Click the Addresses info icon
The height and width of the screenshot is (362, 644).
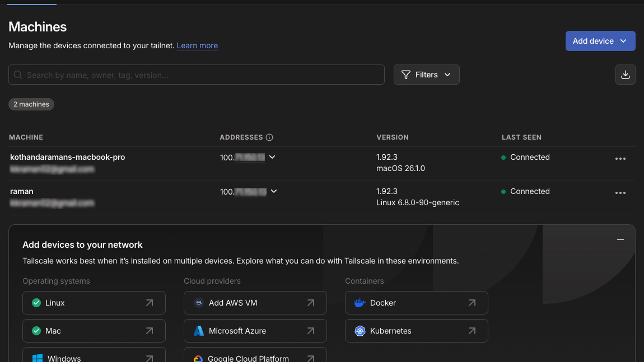click(x=269, y=137)
